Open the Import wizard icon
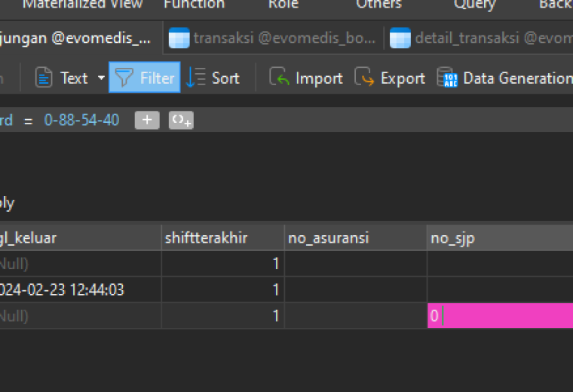573x392 pixels. point(279,77)
